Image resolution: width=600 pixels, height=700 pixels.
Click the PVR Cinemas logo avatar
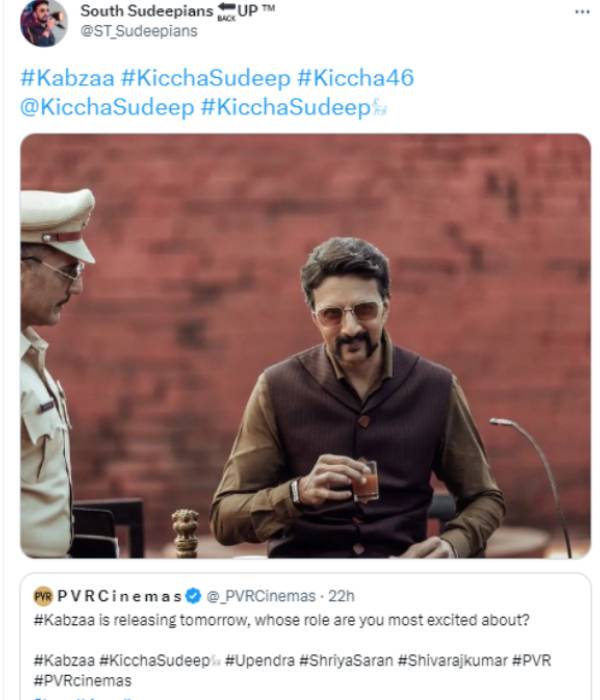click(43, 596)
